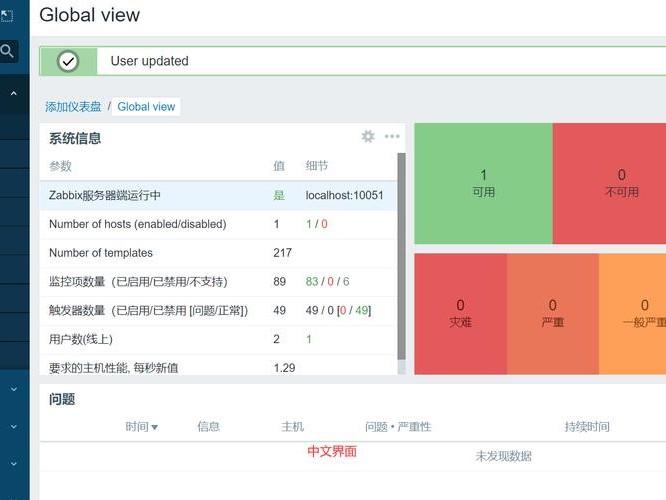Click the sidebar collapse icon at top
This screenshot has width=666, height=500.
(7, 16)
